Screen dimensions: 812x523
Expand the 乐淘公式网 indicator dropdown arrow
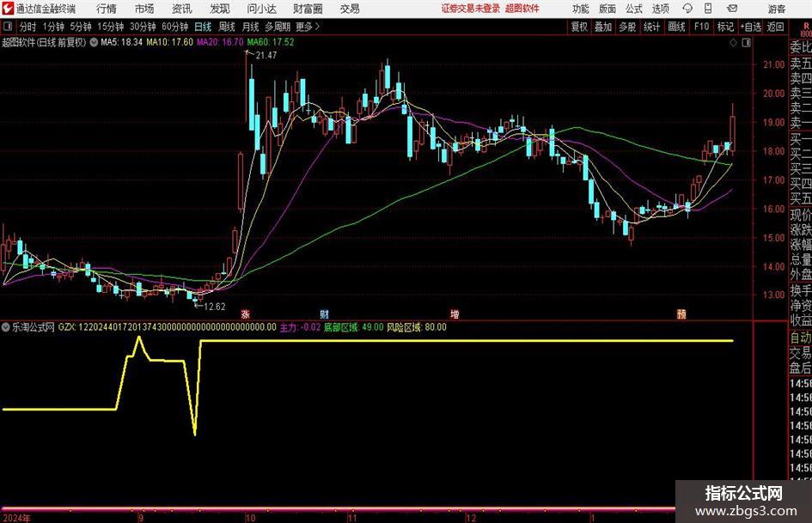(x=6, y=327)
